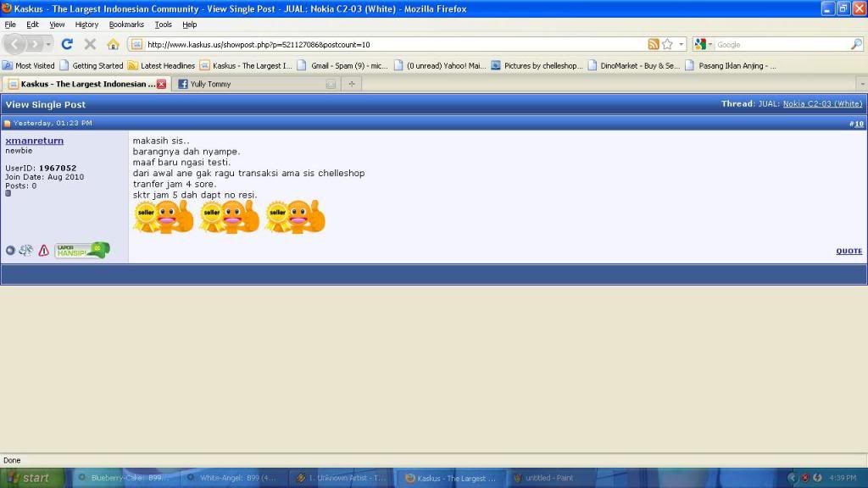Open the list all tabs dropdown
Image resolution: width=868 pixels, height=488 pixels.
coord(862,84)
